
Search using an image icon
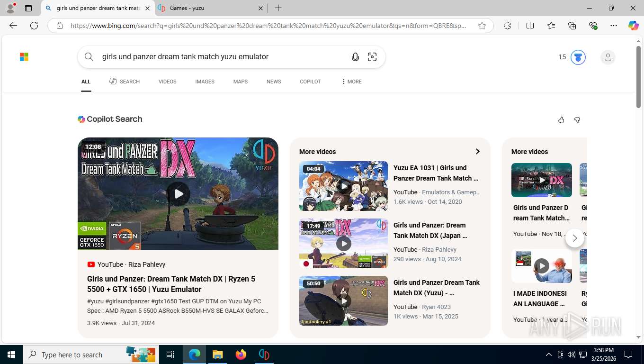click(372, 57)
